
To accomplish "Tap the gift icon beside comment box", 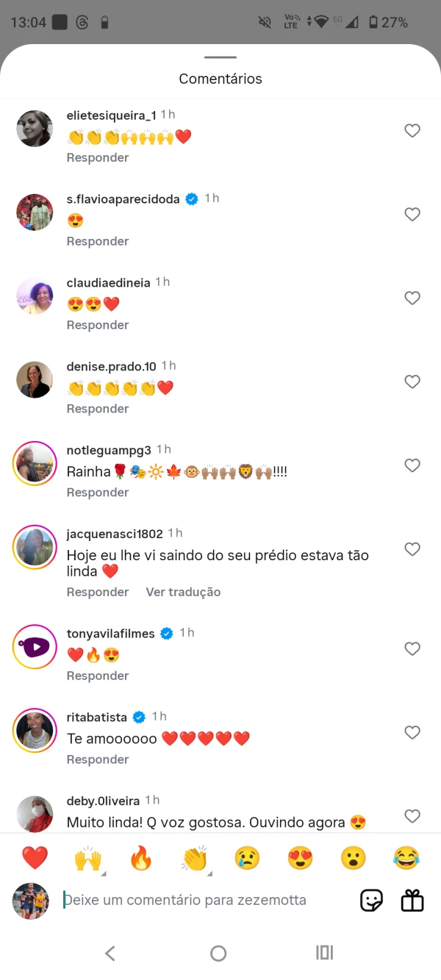I will 412,900.
